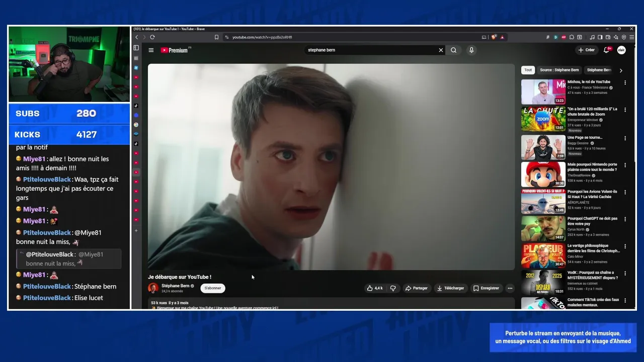Open new tab plus in vertical tabs

pyautogui.click(x=136, y=230)
